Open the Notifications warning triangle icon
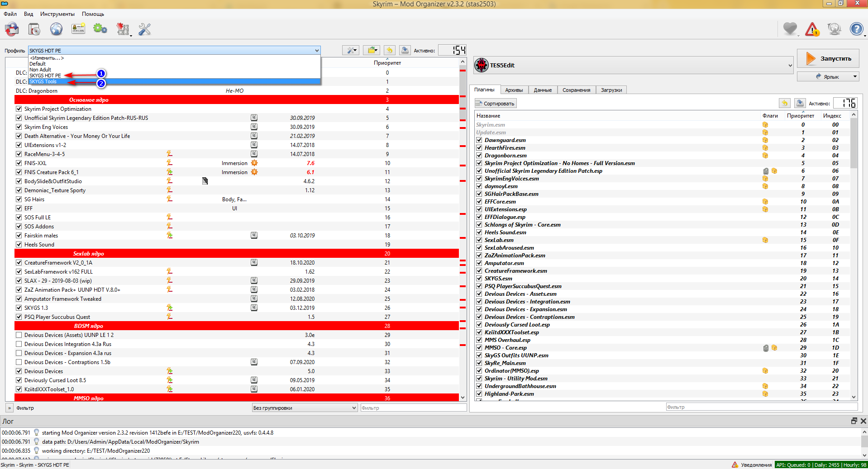This screenshot has width=868, height=469. (812, 29)
